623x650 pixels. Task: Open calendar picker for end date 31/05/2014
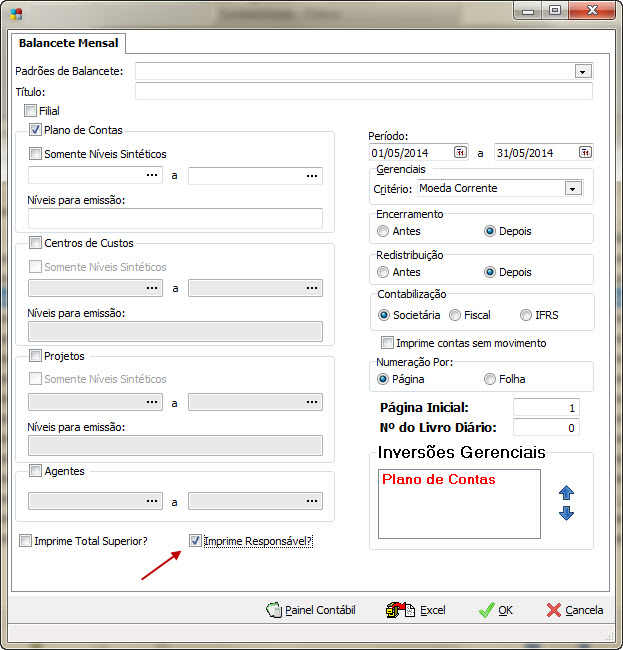[x=584, y=153]
